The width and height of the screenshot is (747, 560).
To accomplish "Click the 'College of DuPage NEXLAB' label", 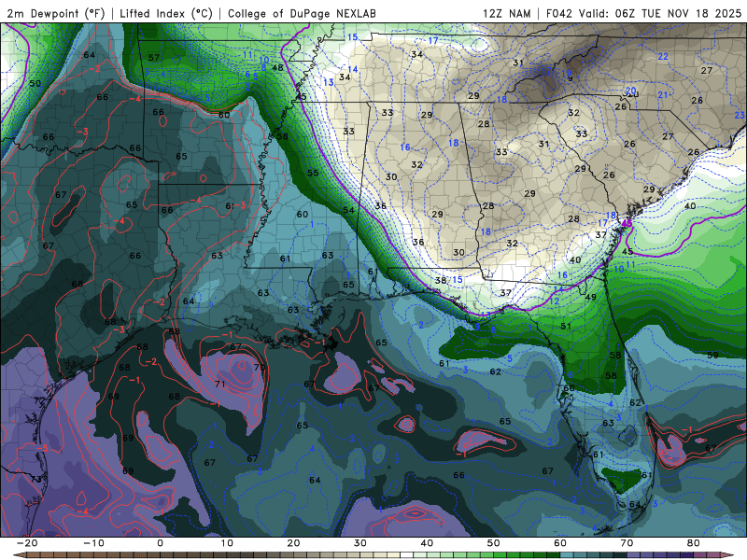I will pyautogui.click(x=302, y=13).
